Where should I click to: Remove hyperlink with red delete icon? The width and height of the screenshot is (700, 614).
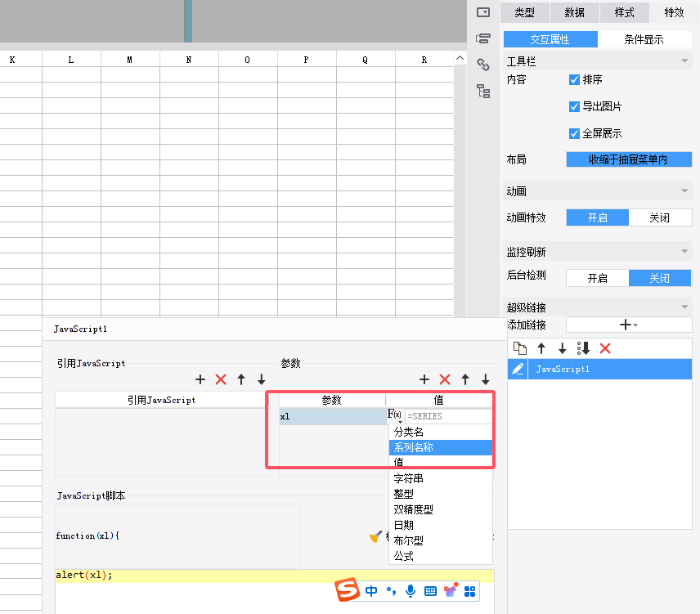pyautogui.click(x=605, y=348)
